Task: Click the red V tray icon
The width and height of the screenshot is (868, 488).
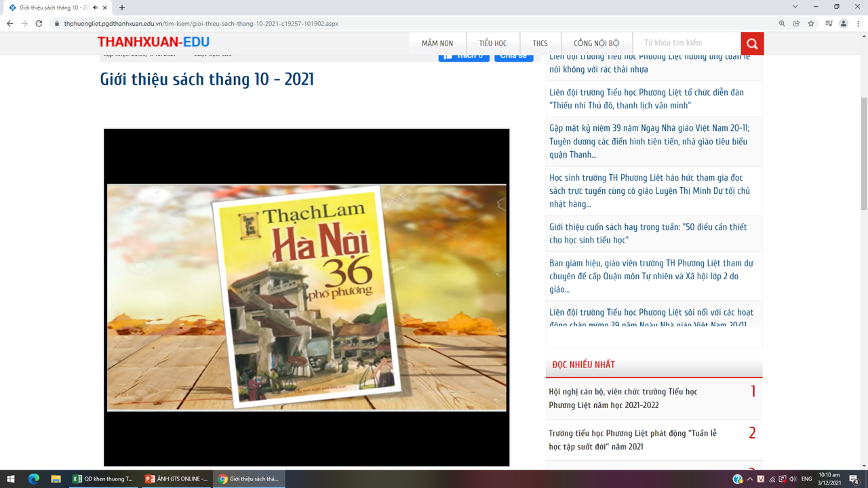Action: coord(760,479)
